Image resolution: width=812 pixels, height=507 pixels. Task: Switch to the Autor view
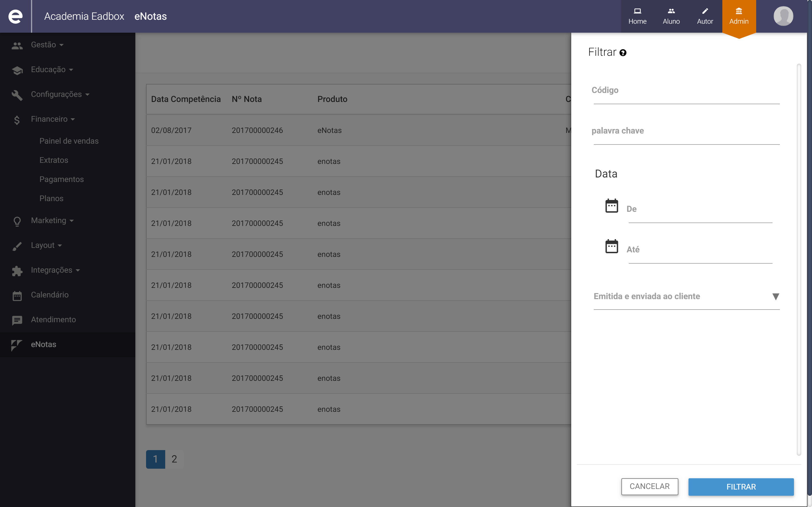[705, 16]
